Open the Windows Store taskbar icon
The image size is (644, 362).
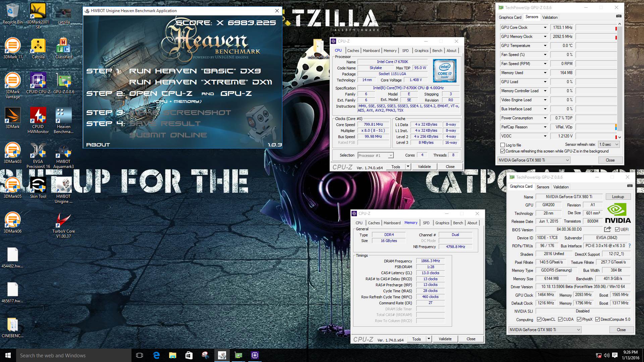tap(189, 355)
